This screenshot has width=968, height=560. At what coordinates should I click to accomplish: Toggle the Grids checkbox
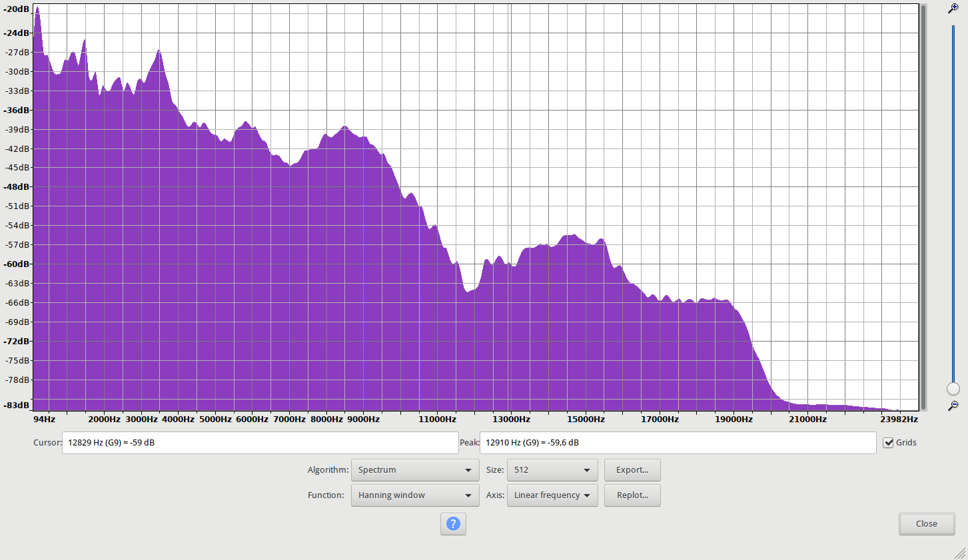coord(888,443)
